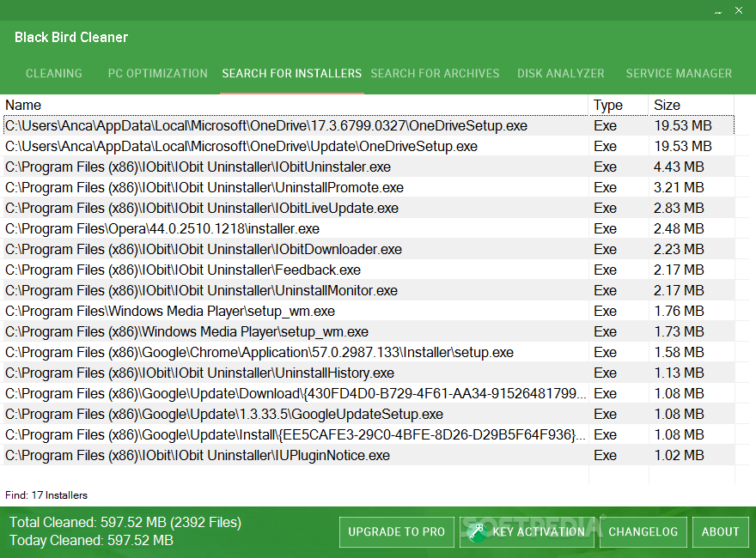The width and height of the screenshot is (756, 558).
Task: Switch to the Cleaning tab
Action: 54,73
